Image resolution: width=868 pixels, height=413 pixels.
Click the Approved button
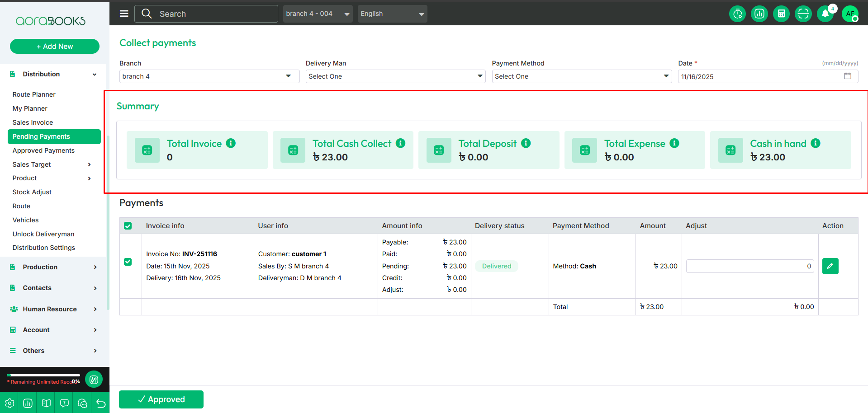(x=161, y=399)
